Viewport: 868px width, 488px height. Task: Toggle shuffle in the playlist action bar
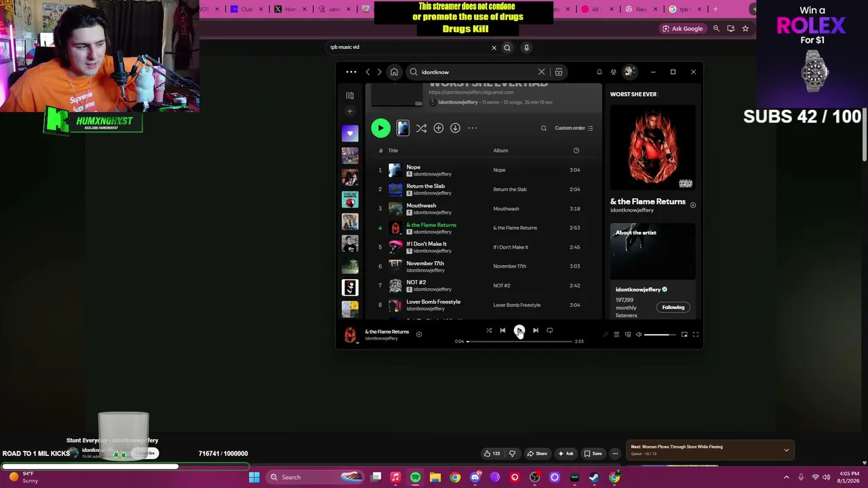click(421, 128)
